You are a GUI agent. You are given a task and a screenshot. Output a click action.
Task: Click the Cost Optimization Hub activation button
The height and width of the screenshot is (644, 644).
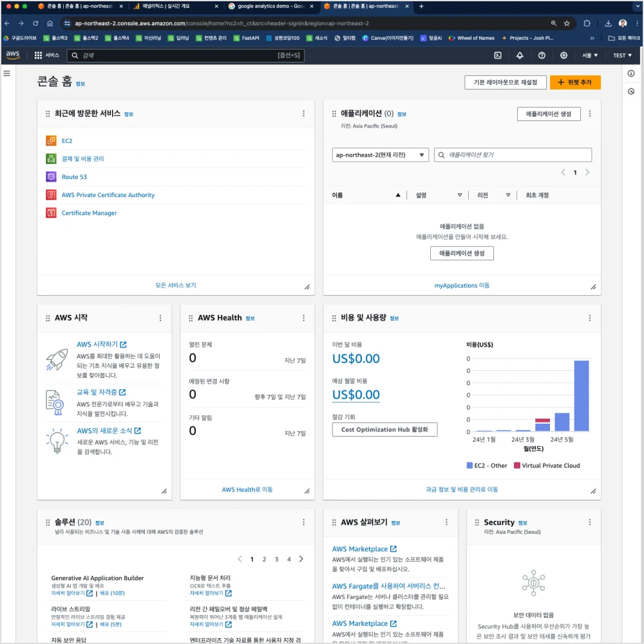[384, 429]
